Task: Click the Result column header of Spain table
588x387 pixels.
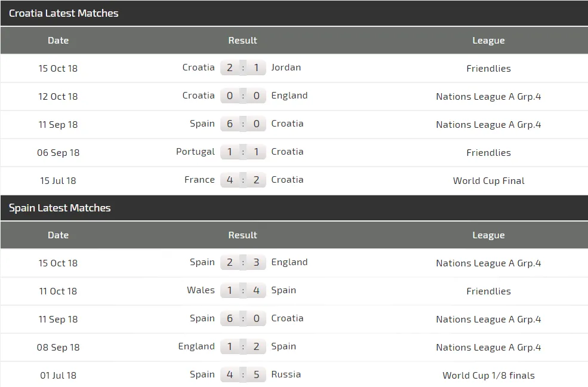Action: coord(242,235)
